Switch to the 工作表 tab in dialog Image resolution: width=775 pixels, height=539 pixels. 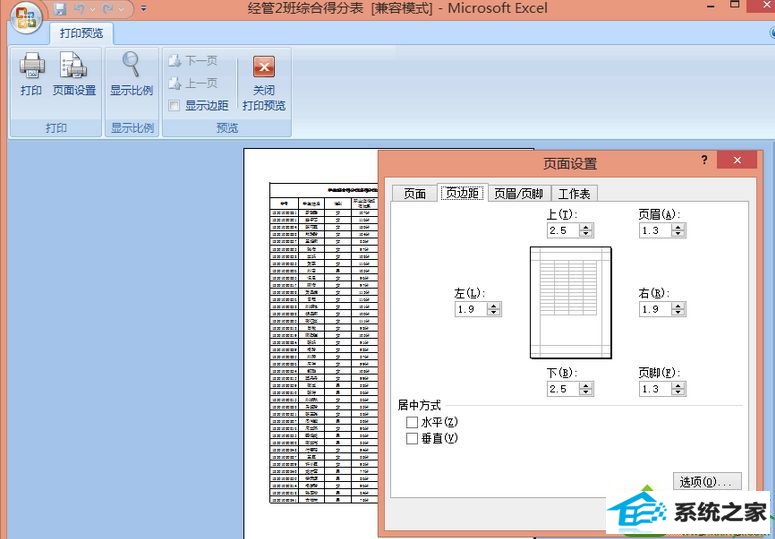click(x=574, y=194)
